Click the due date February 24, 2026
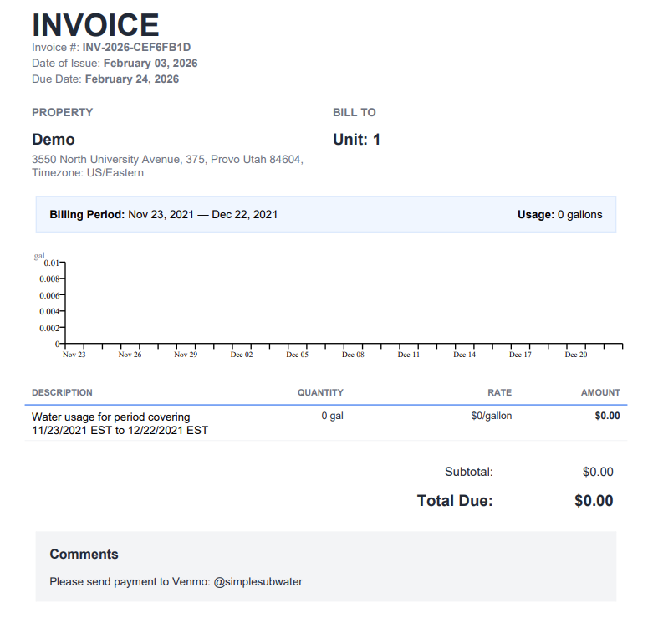 (x=132, y=79)
